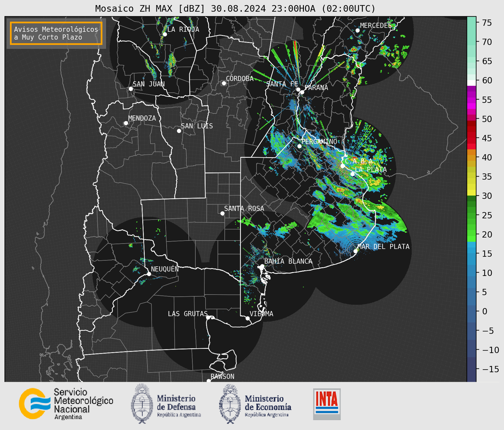Click the LA PLATA label text
Screen dimensions: 504x430
(371, 169)
